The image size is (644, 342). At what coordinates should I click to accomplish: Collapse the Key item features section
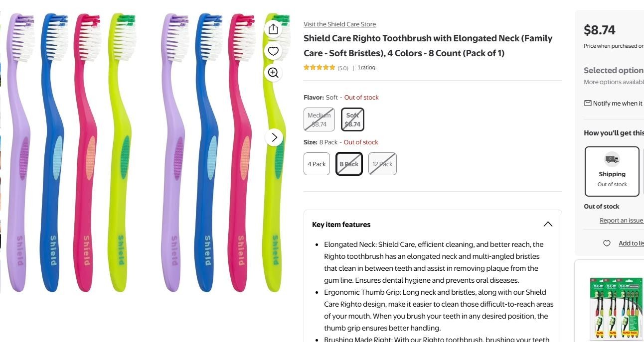click(x=548, y=224)
